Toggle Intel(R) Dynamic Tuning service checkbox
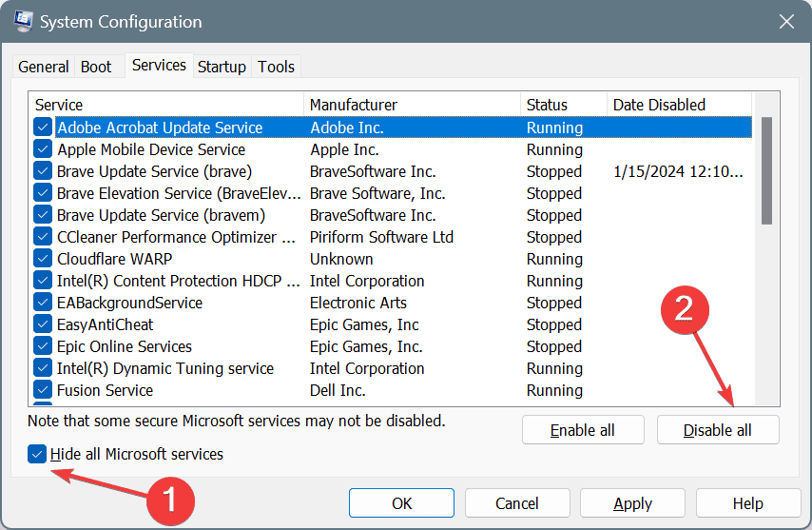This screenshot has height=530, width=812. point(43,368)
